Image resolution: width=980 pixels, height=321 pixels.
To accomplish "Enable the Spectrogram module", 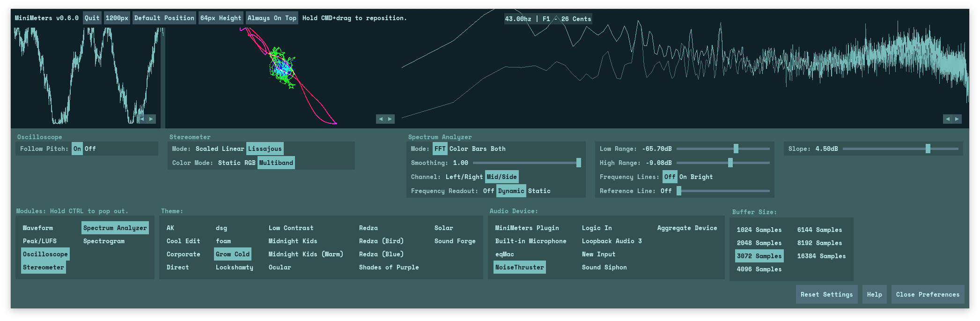I will tap(104, 241).
